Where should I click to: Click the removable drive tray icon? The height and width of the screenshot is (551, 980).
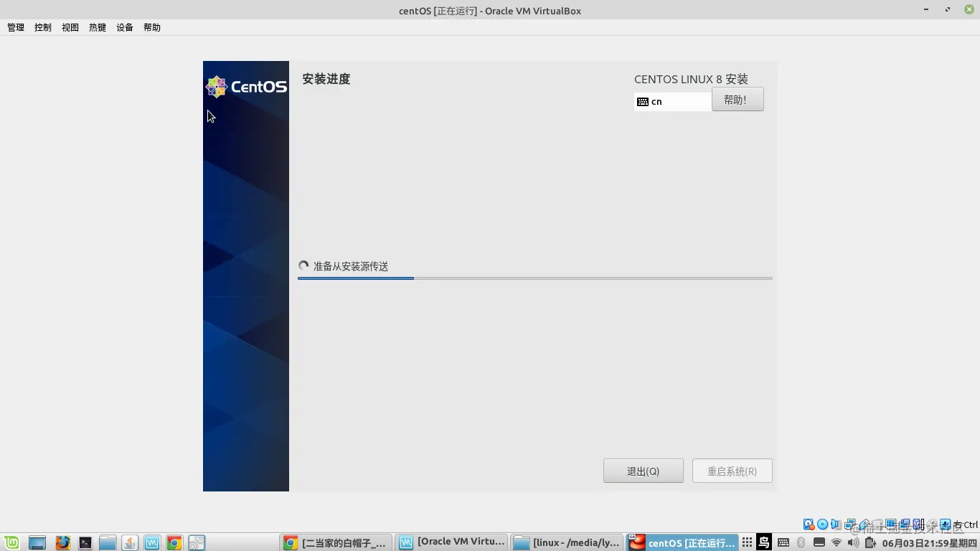819,542
